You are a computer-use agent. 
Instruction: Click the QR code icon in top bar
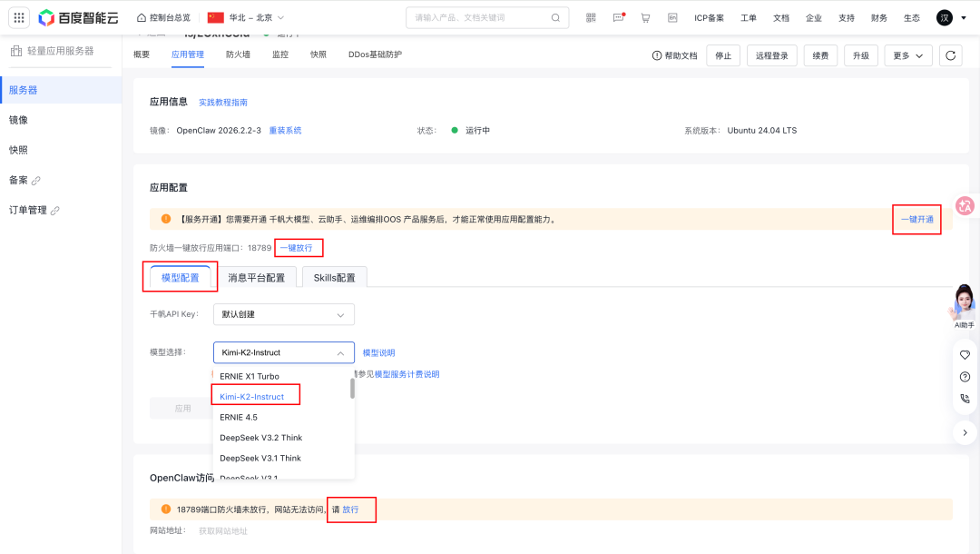click(591, 17)
